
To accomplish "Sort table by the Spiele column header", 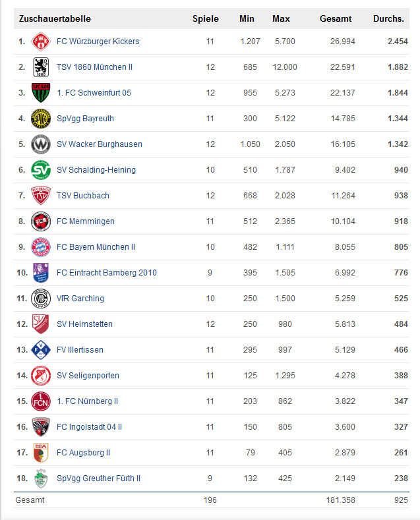I will tap(205, 18).
